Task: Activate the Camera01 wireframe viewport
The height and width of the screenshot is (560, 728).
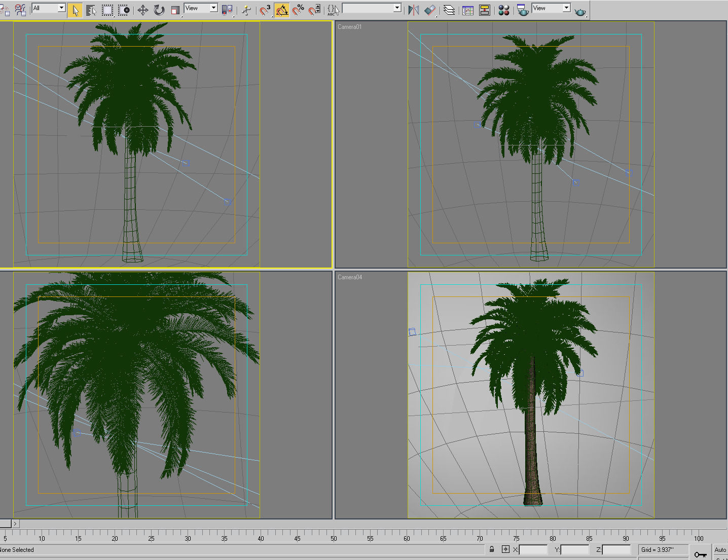Action: tap(531, 145)
